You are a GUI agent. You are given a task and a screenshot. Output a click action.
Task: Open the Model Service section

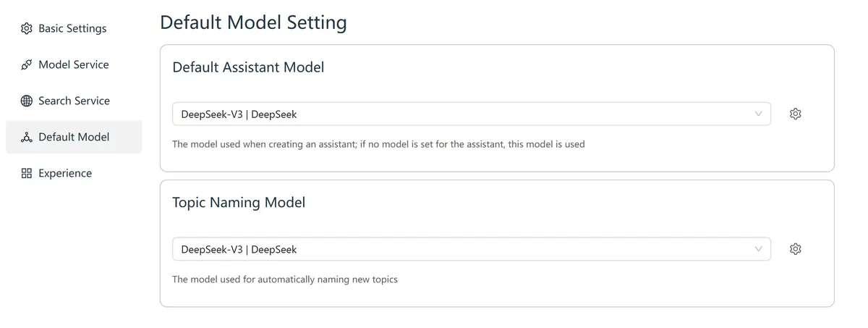[73, 64]
